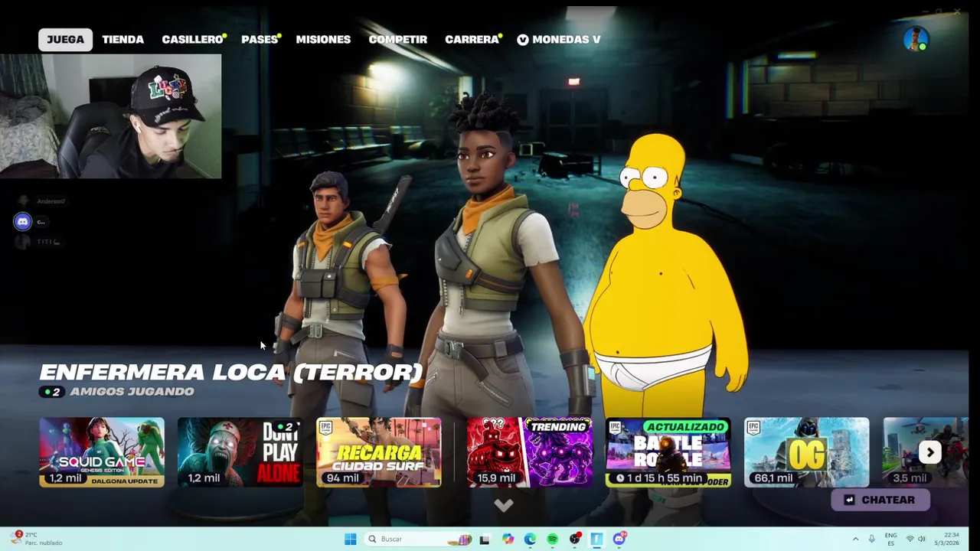
Task: Go to the PASES tab
Action: click(x=260, y=40)
